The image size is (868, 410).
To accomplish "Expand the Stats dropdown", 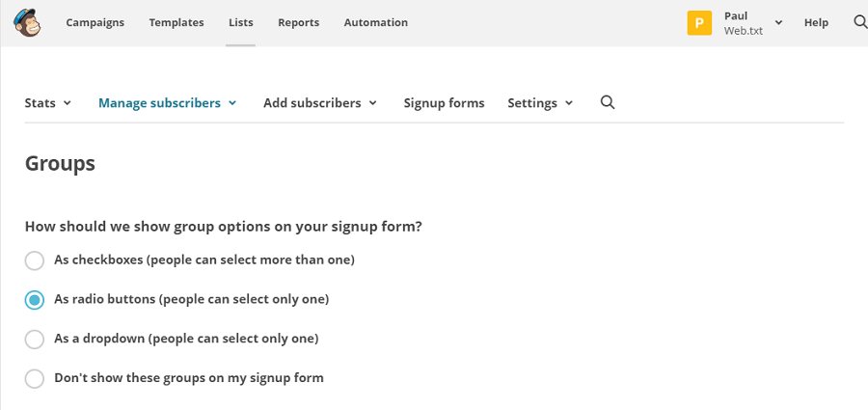I will click(48, 103).
